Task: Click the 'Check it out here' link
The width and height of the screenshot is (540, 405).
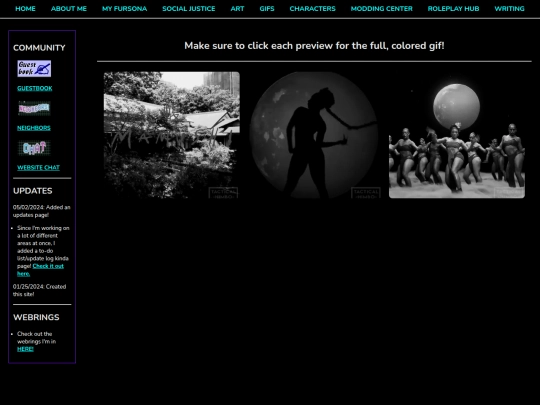Action: (x=40, y=270)
